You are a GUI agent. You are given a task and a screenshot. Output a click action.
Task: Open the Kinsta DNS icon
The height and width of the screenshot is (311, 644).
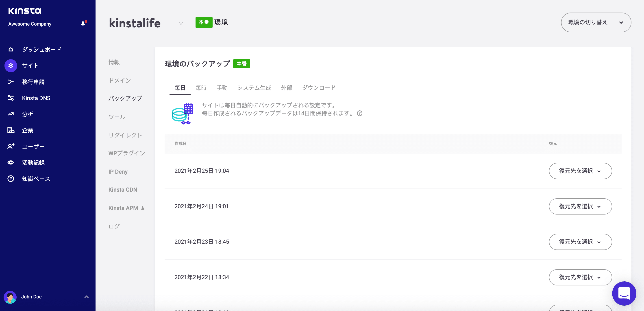coord(11,98)
